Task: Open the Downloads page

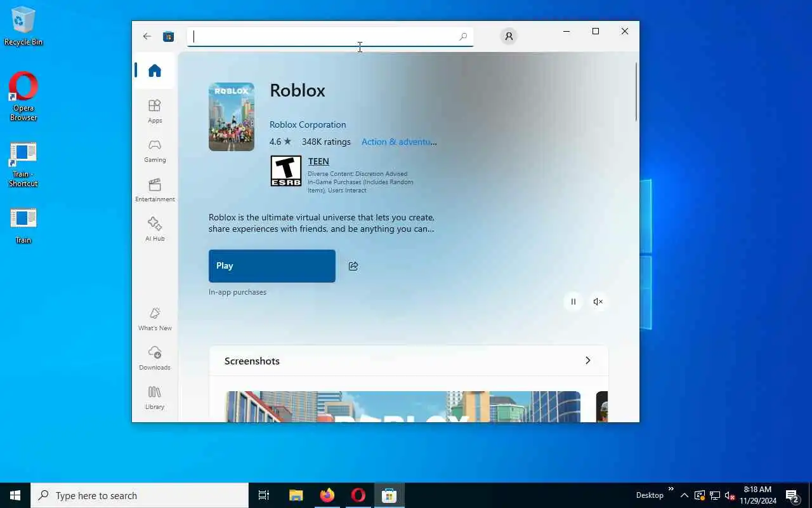Action: [x=155, y=358]
